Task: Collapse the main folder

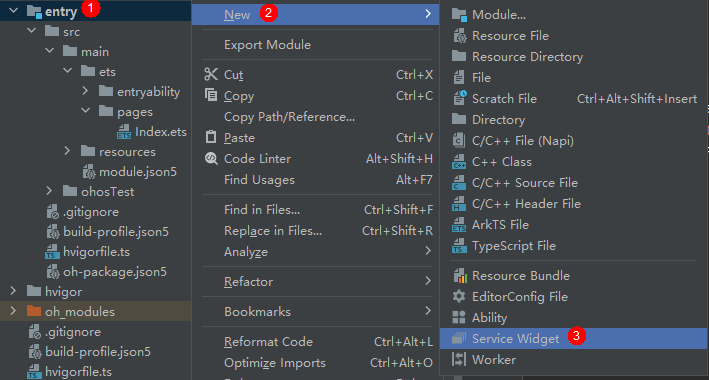Action: coord(49,51)
